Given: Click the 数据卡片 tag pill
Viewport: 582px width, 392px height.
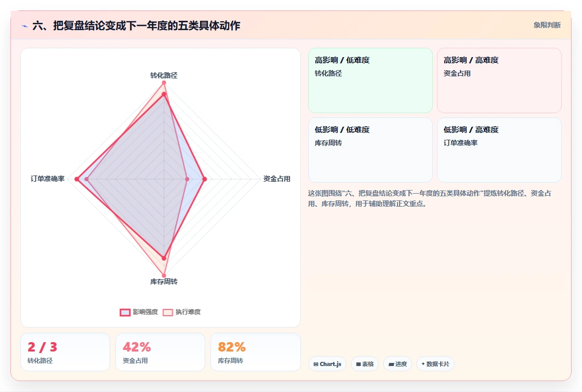Looking at the screenshot, I should tap(435, 364).
